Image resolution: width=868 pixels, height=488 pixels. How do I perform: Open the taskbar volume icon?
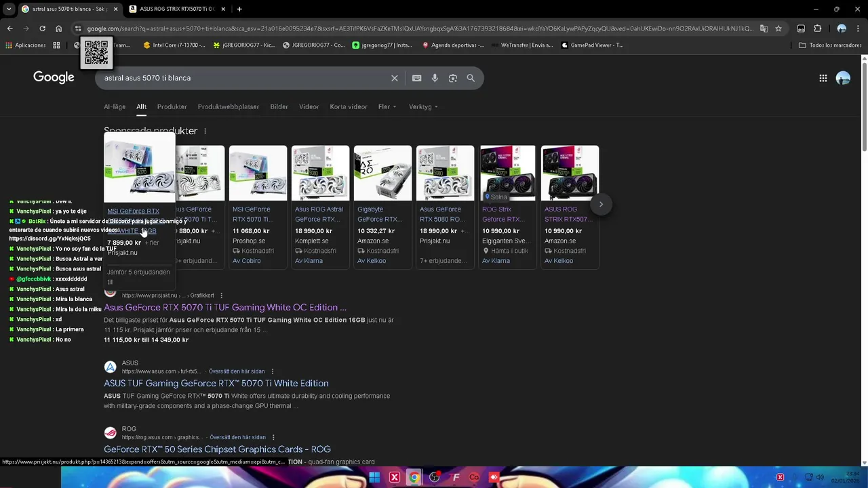click(819, 477)
